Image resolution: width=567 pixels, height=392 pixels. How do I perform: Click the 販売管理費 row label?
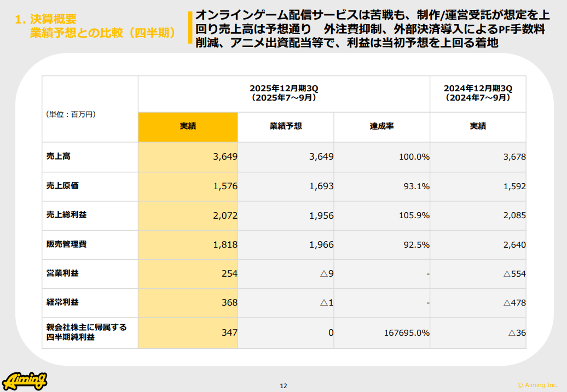pyautogui.click(x=66, y=244)
